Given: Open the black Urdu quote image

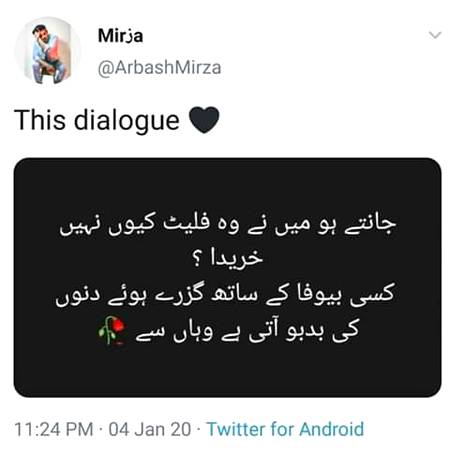Looking at the screenshot, I should point(227,277).
